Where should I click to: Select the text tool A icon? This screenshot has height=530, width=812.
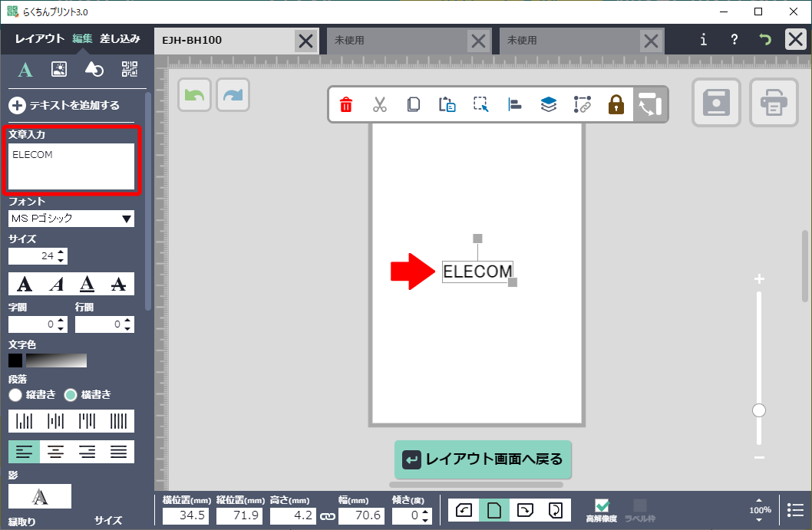25,69
